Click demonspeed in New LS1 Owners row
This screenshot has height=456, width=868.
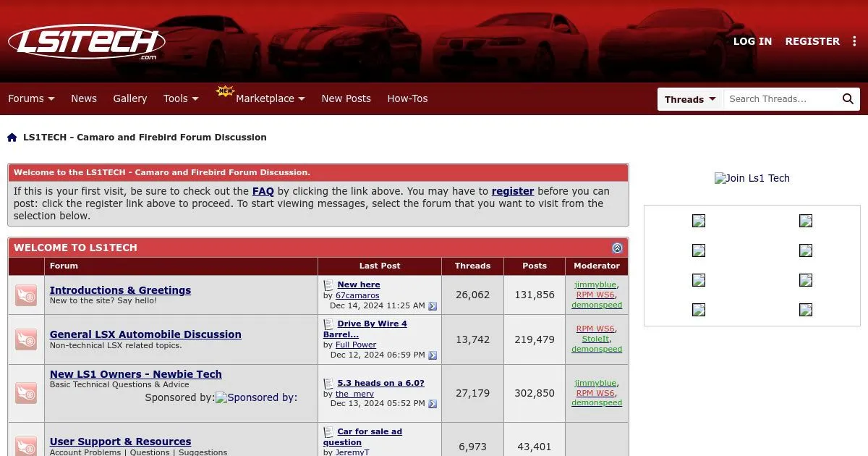[x=597, y=403]
